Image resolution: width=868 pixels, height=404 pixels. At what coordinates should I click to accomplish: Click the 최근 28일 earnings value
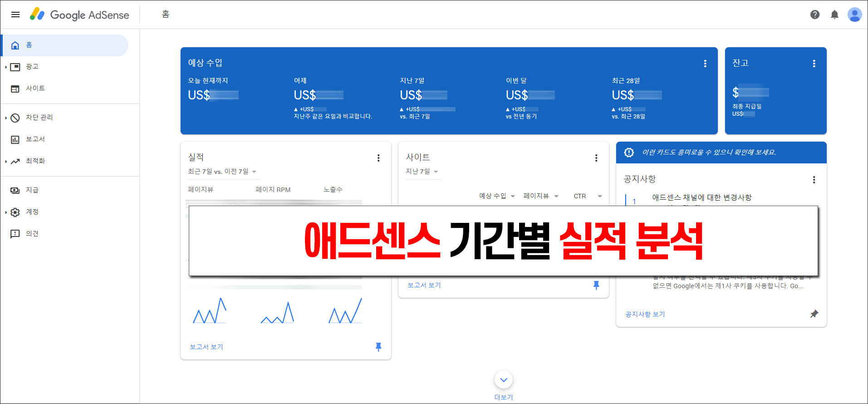[x=637, y=95]
